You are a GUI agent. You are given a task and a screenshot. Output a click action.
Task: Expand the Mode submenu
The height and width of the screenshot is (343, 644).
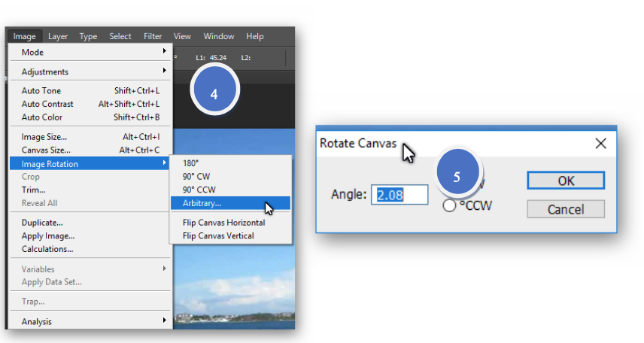coord(90,53)
